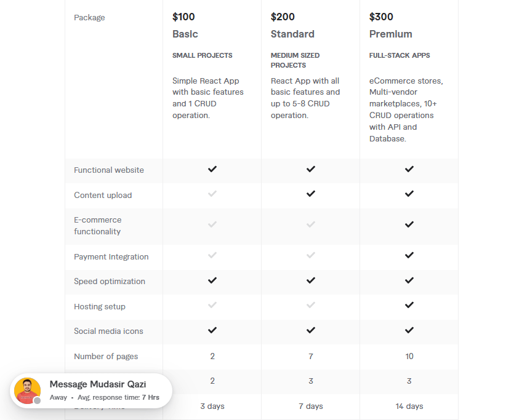Select the $100 Basic package header
Image resolution: width=514 pixels, height=420 pixels.
(x=185, y=25)
